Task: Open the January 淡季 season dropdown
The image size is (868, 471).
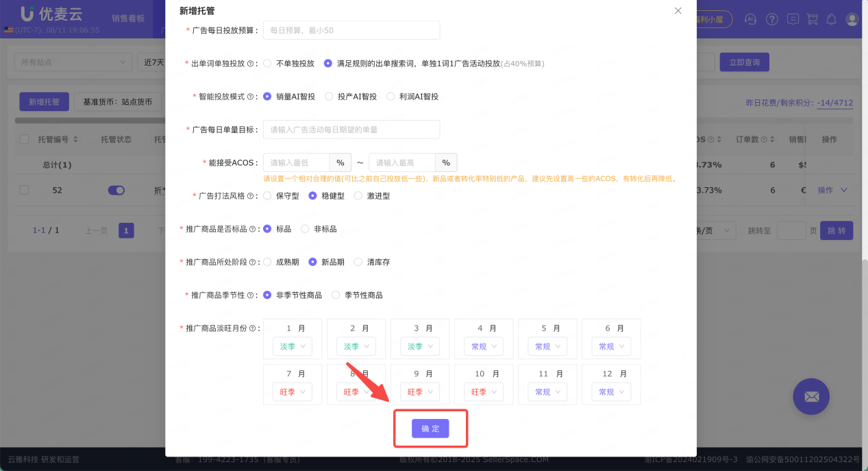Action: (292, 346)
